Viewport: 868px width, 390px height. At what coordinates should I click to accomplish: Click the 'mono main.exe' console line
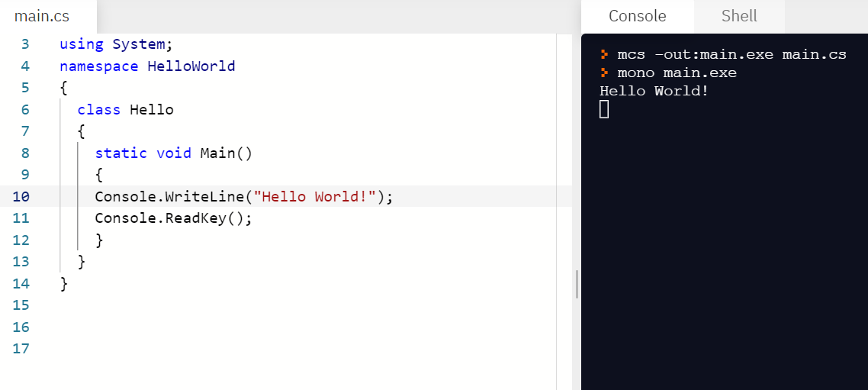[677, 73]
